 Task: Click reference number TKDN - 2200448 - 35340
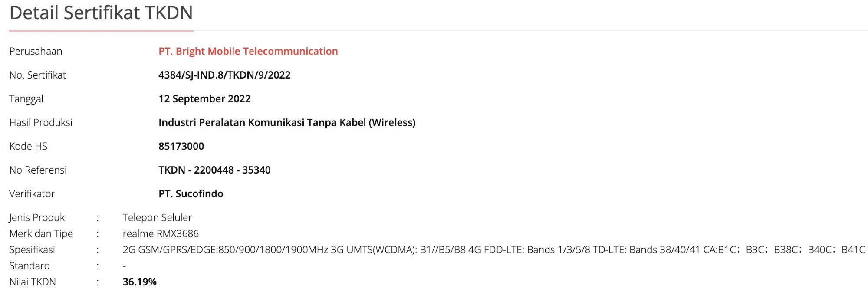tap(214, 170)
